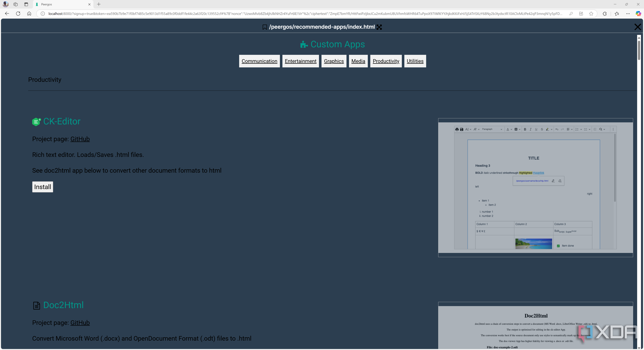Close the Peergos tab
The height and width of the screenshot is (350, 644).
tap(89, 4)
